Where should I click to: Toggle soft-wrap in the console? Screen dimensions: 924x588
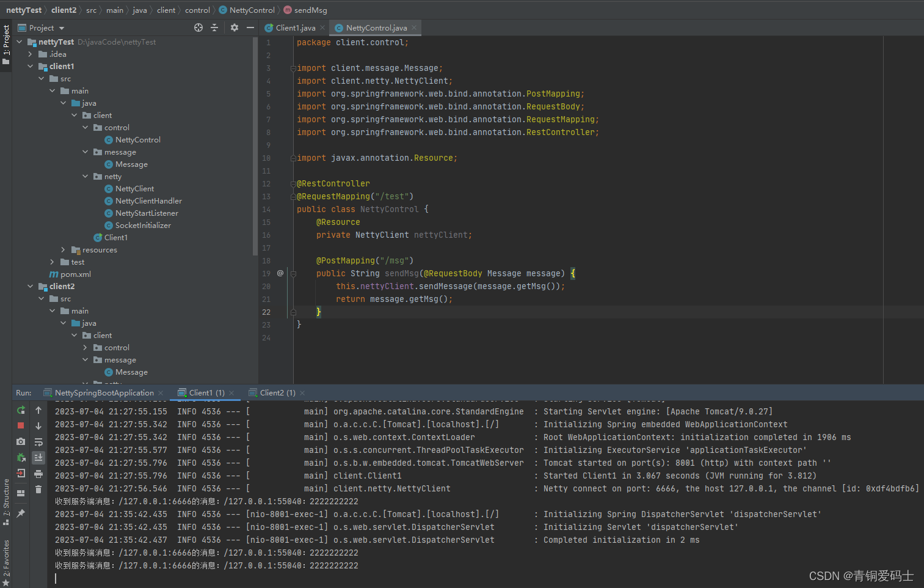[x=38, y=441]
